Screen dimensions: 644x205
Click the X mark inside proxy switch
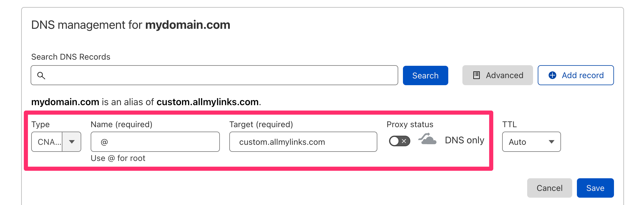(404, 141)
